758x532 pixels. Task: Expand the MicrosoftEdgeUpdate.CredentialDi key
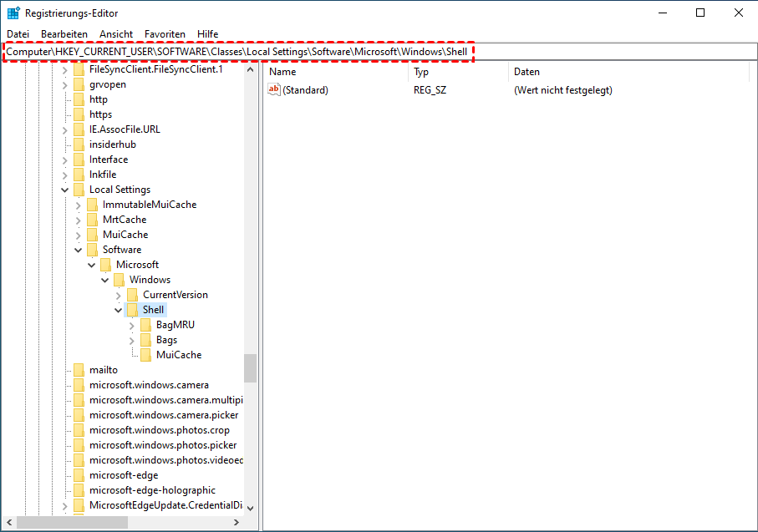point(65,506)
